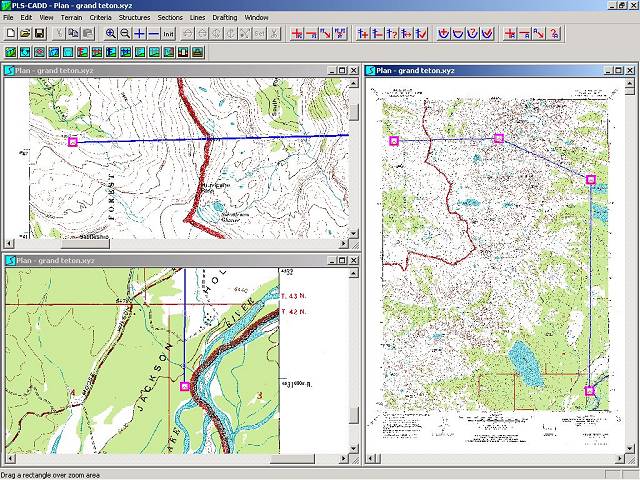Open the Window menu
640x480 pixels.
(256, 18)
